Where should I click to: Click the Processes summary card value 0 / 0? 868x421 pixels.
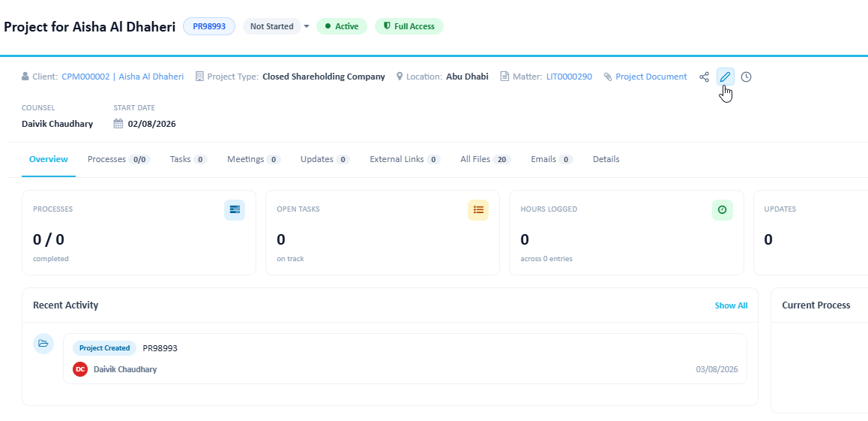tap(49, 239)
